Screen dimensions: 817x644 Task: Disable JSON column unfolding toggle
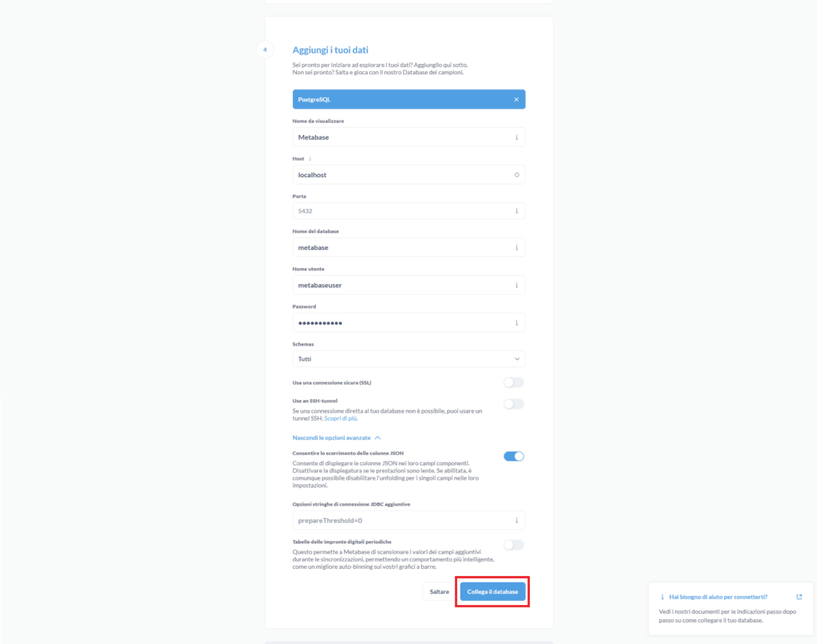(x=514, y=456)
